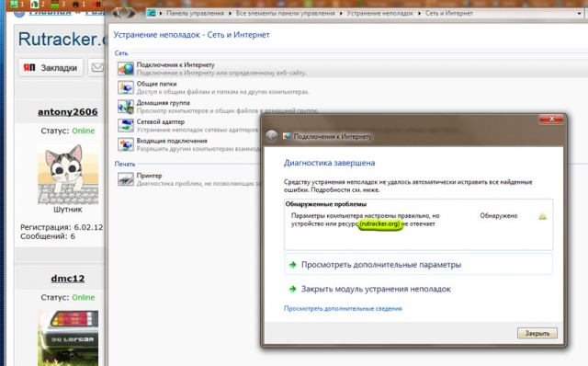Click the Control Panel icon in address bar
588x366 pixels.
152,13
